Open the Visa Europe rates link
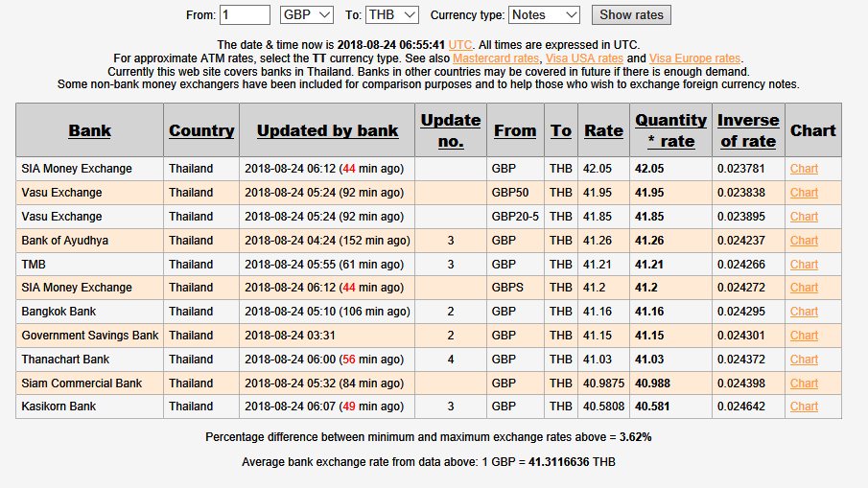Image resolution: width=868 pixels, height=488 pixels. click(x=694, y=58)
